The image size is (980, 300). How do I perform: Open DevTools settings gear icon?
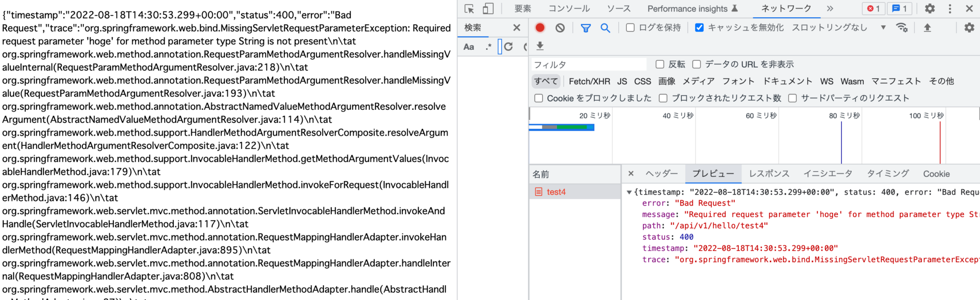pos(929,9)
